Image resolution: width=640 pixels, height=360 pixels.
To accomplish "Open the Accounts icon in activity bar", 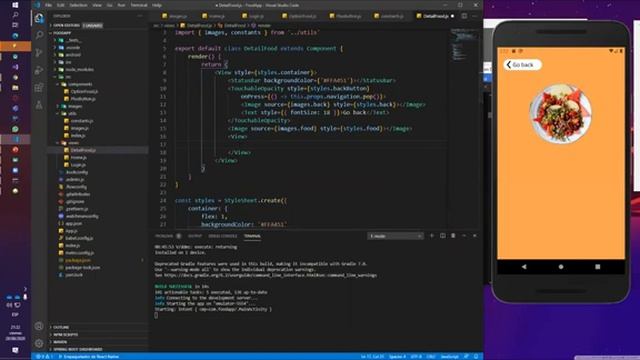I will pos(39,326).
